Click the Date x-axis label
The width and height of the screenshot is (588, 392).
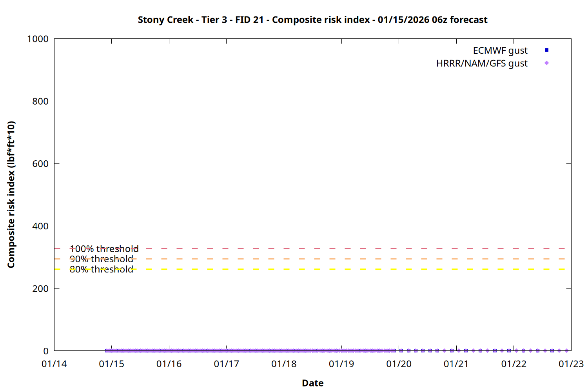pyautogui.click(x=312, y=383)
